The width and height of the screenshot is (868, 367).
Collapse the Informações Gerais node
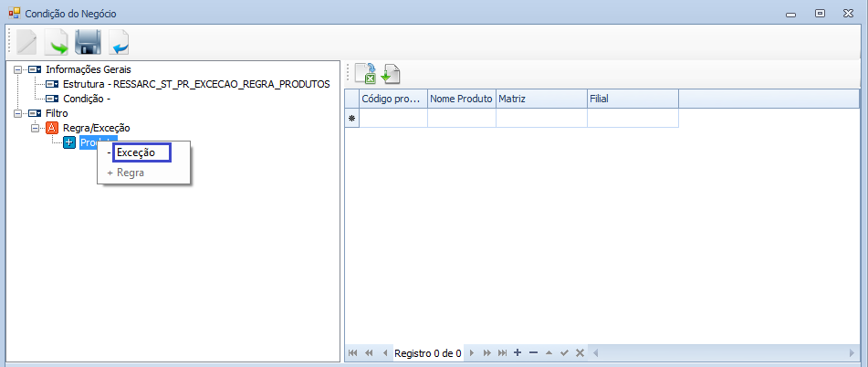17,69
